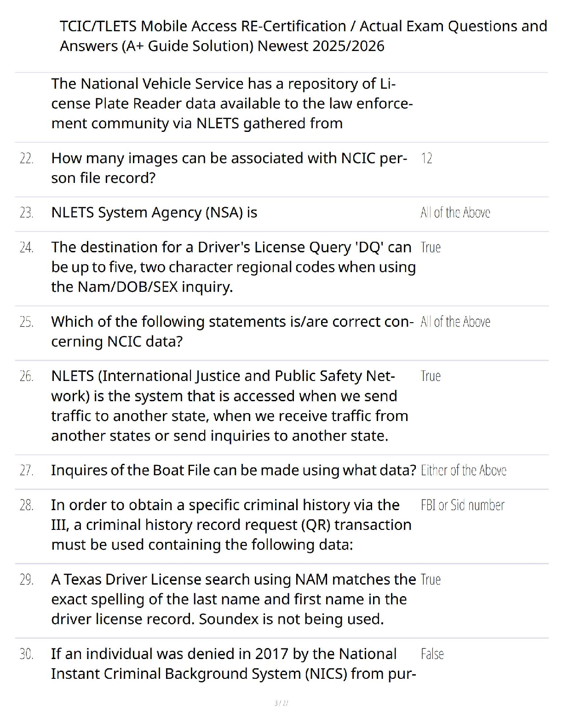The width and height of the screenshot is (563, 728).
Task: Click the "True" answer for question 24
Action: (431, 248)
